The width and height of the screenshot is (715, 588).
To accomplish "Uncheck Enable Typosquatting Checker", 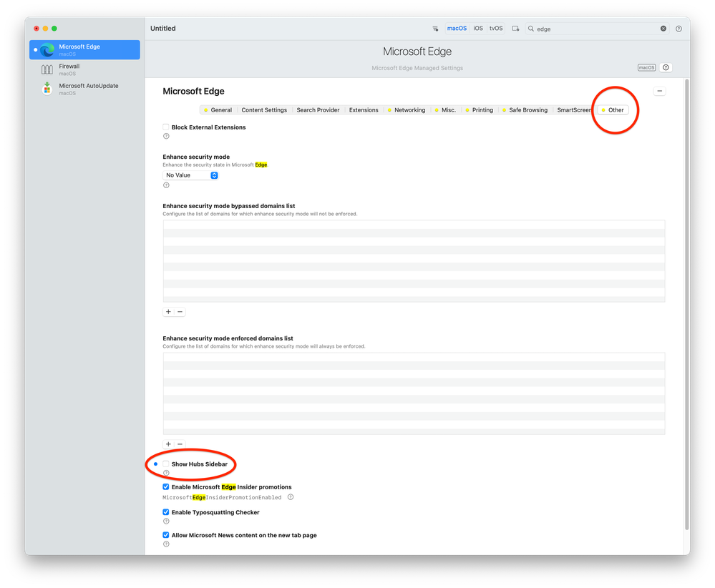I will [x=166, y=512].
